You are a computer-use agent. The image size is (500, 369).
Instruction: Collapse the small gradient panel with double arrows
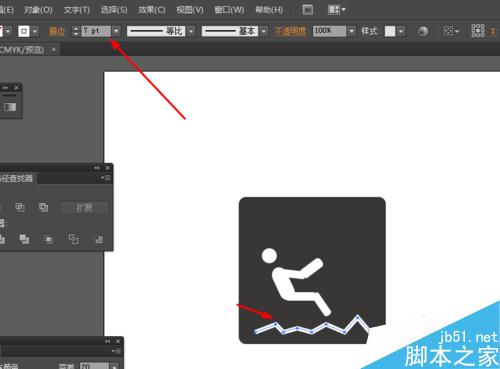click(5, 88)
